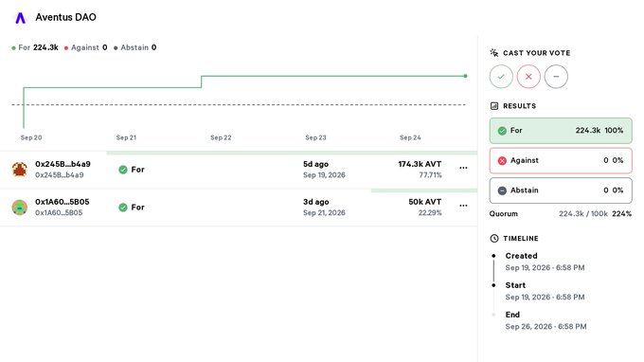Click the 22.29% vote share text
The width and height of the screenshot is (644, 362).
coord(430,213)
